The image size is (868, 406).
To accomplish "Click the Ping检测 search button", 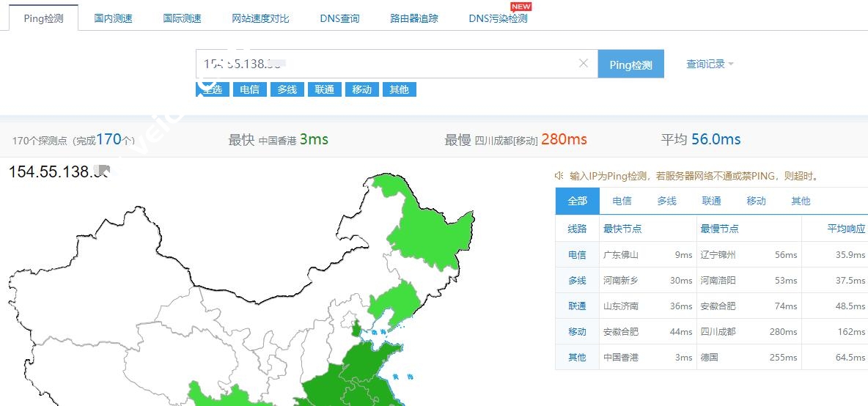I will point(630,64).
